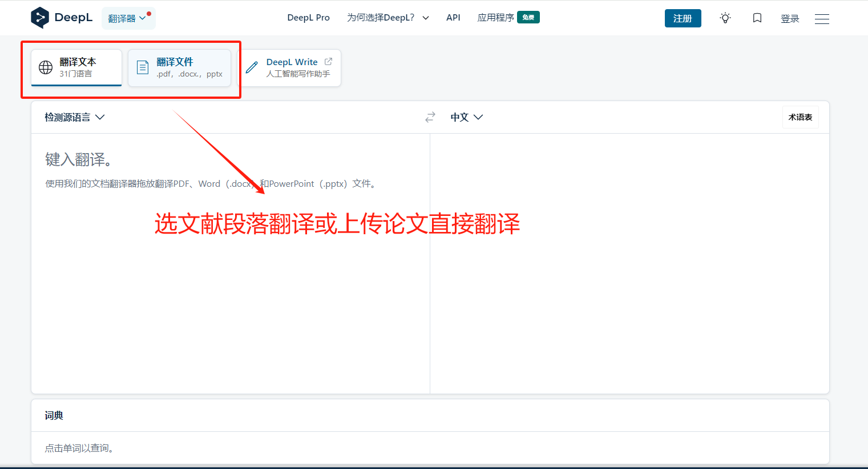The width and height of the screenshot is (868, 469).
Task: Toggle the lightbulb theme icon
Action: (x=725, y=18)
